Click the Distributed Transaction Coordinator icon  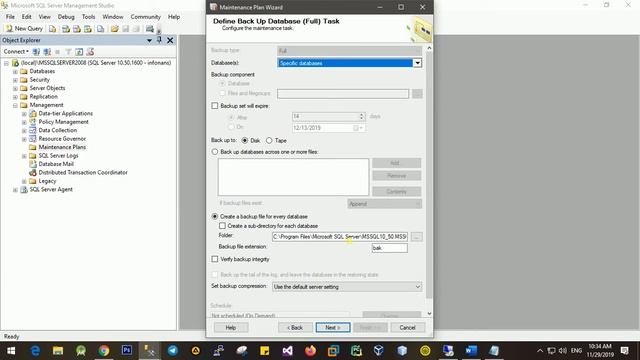tap(33, 173)
